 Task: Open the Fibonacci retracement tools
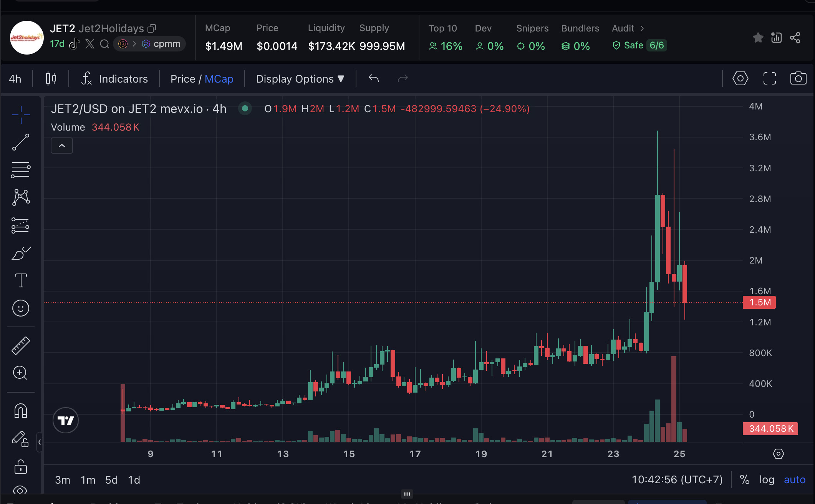[21, 170]
